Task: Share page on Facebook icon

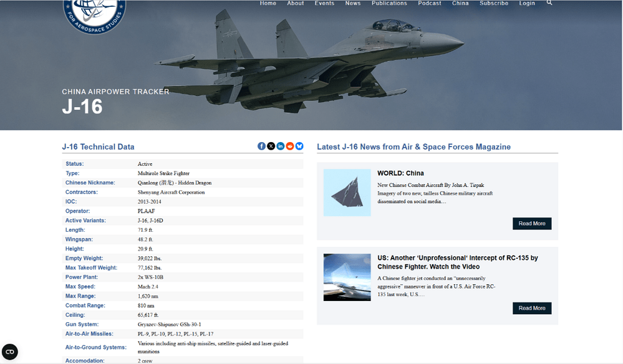Action: pyautogui.click(x=261, y=146)
